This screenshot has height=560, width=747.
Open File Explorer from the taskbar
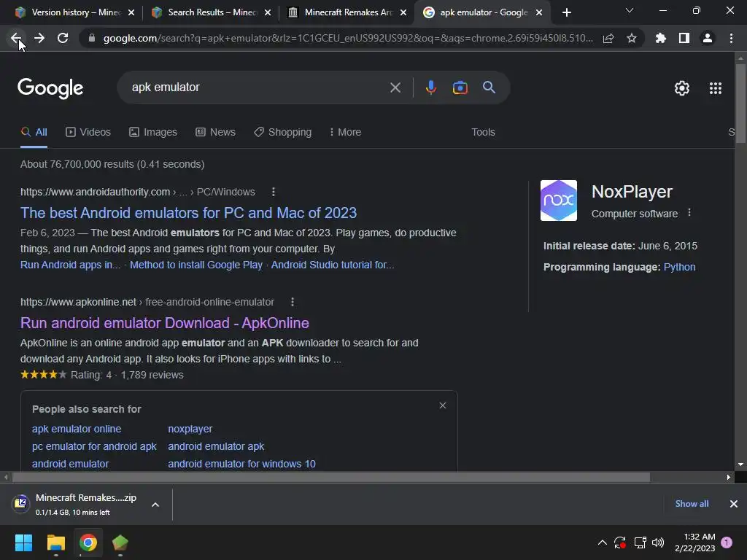click(x=55, y=542)
